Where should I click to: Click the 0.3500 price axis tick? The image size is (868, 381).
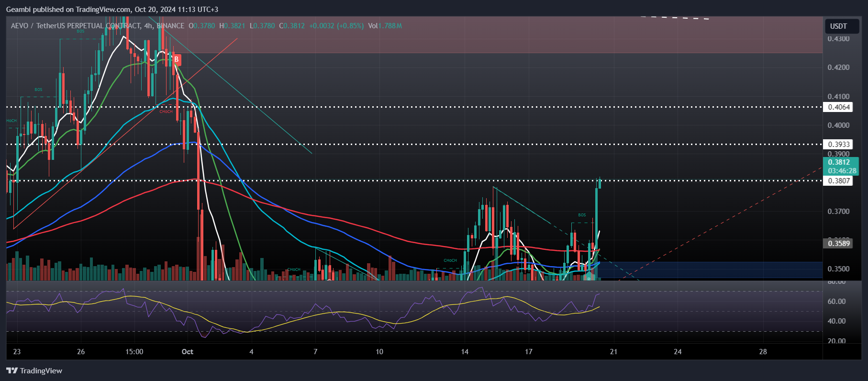click(838, 269)
